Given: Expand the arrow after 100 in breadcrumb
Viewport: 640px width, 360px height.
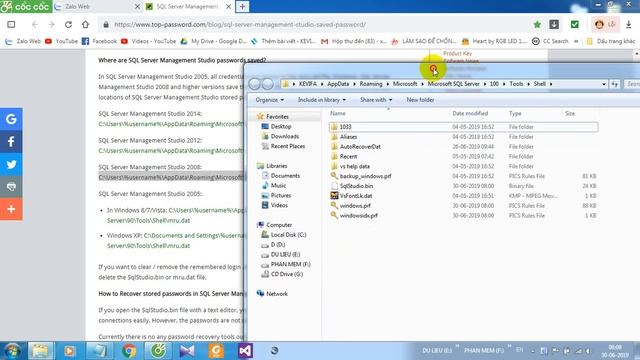Looking at the screenshot, I should [x=504, y=84].
